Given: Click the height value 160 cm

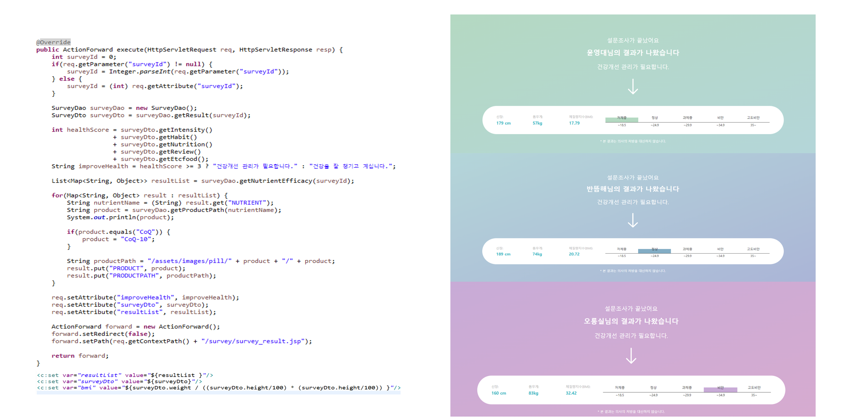Looking at the screenshot, I should pyautogui.click(x=498, y=393).
